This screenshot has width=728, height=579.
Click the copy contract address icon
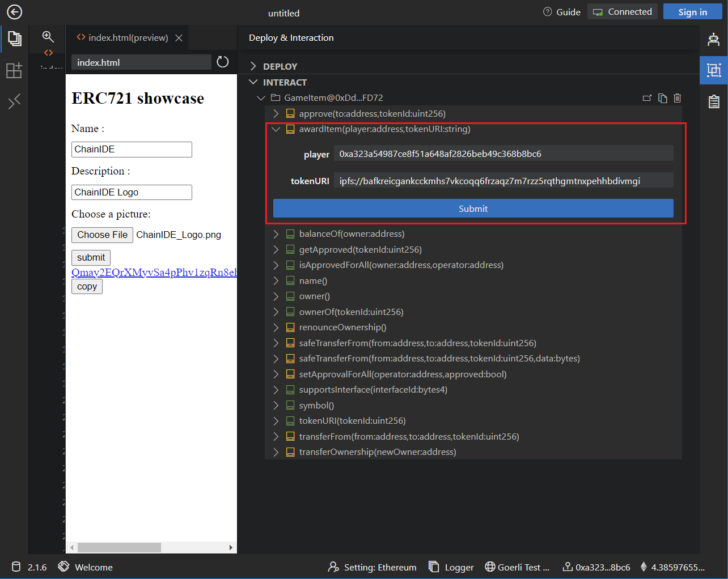pos(662,98)
